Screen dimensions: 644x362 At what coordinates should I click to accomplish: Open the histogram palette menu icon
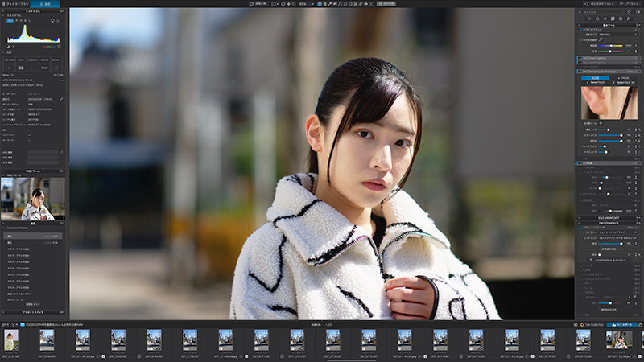pos(62,11)
